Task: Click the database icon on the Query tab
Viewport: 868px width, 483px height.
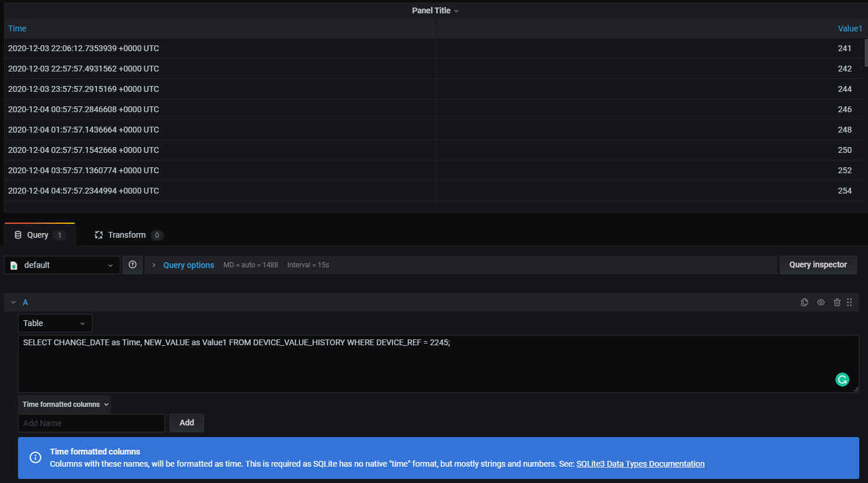Action: 18,235
